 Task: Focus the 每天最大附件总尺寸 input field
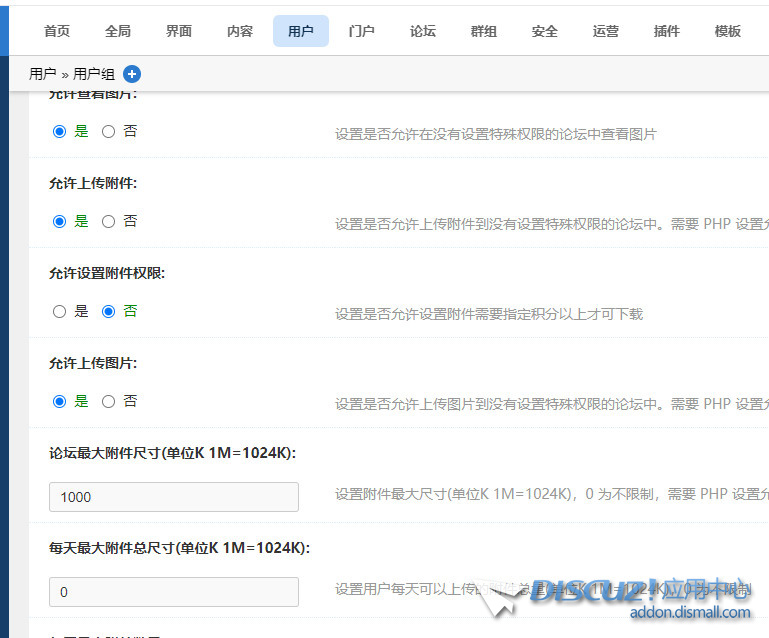point(173,592)
